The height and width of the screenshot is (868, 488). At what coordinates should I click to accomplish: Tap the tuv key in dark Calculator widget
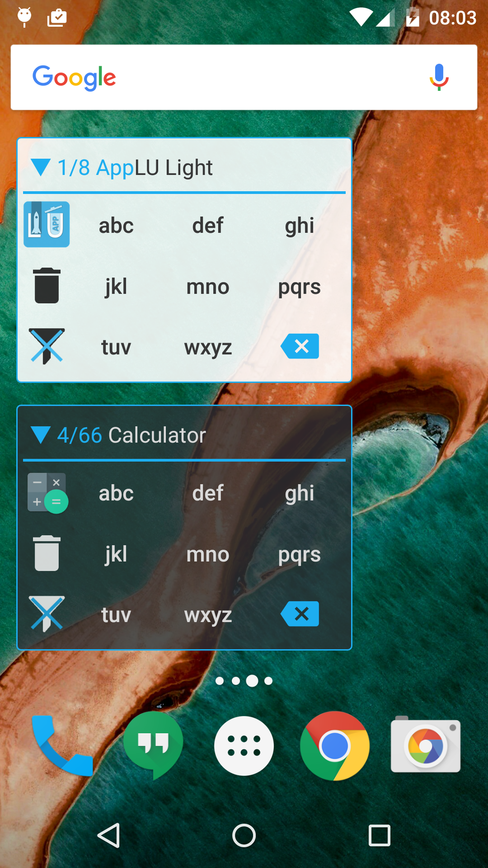click(x=116, y=615)
